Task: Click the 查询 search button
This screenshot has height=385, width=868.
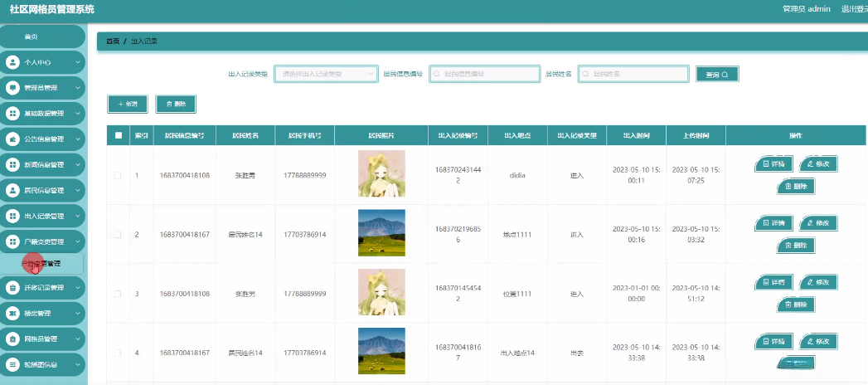Action: click(717, 74)
